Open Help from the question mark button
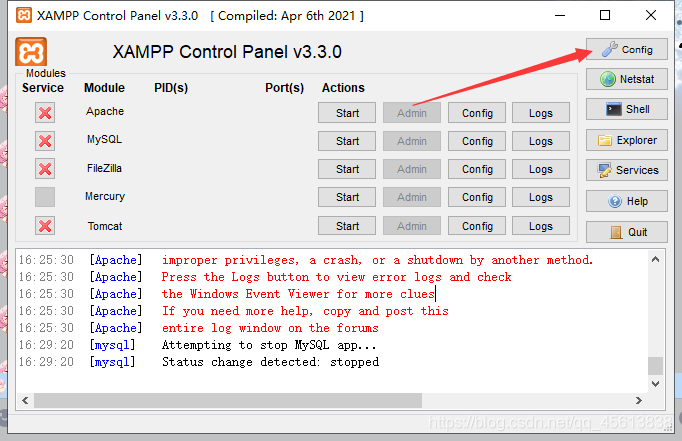 coord(627,201)
